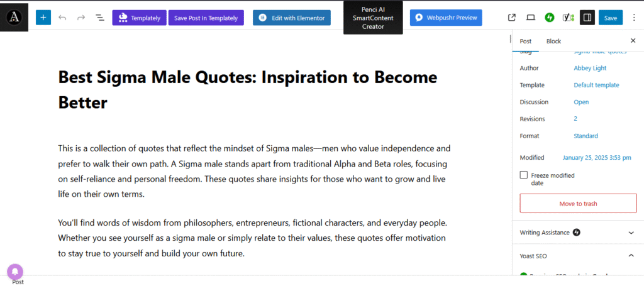Image resolution: width=644 pixels, height=286 pixels.
Task: Click the undo arrow icon
Action: point(62,18)
